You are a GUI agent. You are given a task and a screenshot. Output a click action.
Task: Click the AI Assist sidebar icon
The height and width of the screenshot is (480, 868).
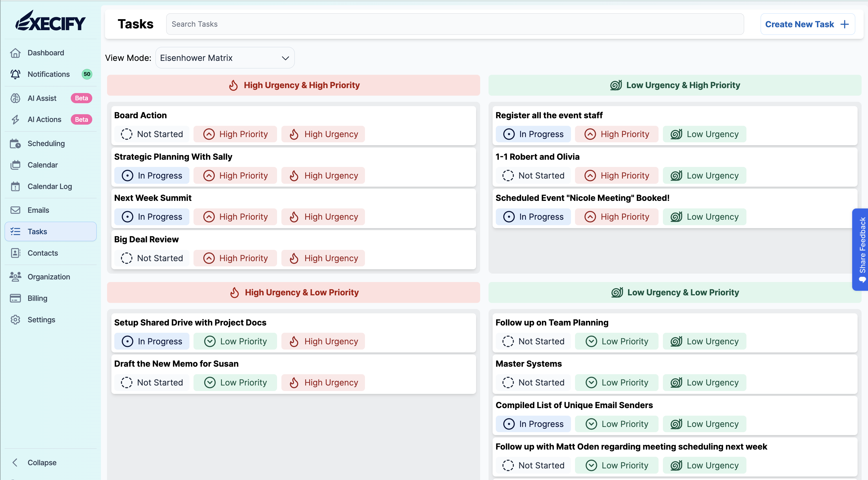[x=15, y=98]
